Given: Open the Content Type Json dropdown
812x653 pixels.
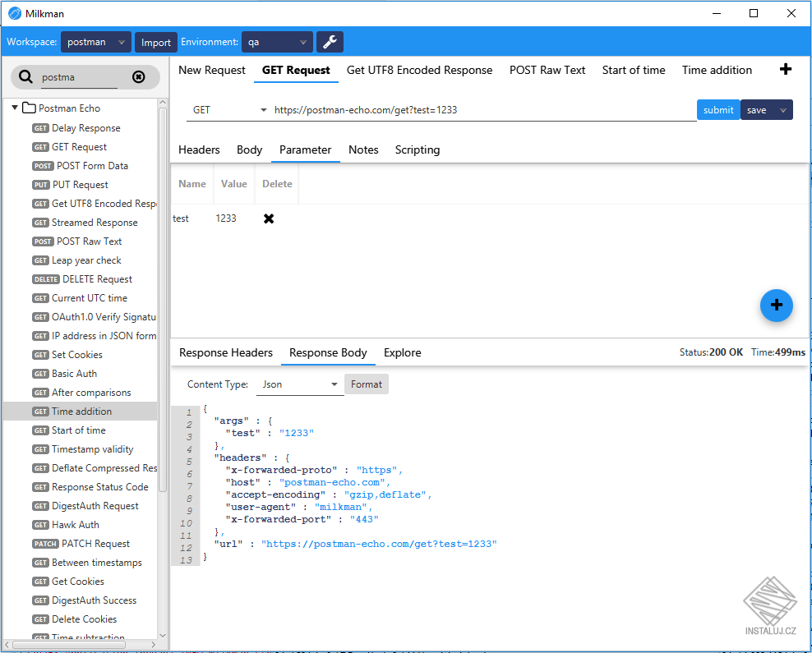Looking at the screenshot, I should [300, 384].
